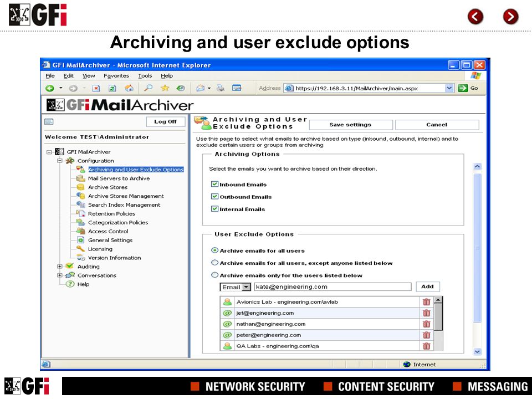Viewport: 532px width, 399px height.
Task: Delete jef@engineering.com with its trash icon
Action: (427, 313)
